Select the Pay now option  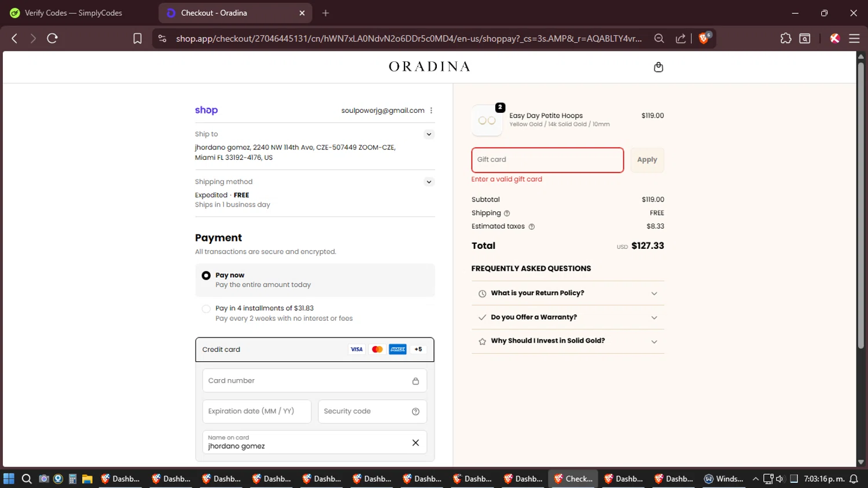click(206, 276)
